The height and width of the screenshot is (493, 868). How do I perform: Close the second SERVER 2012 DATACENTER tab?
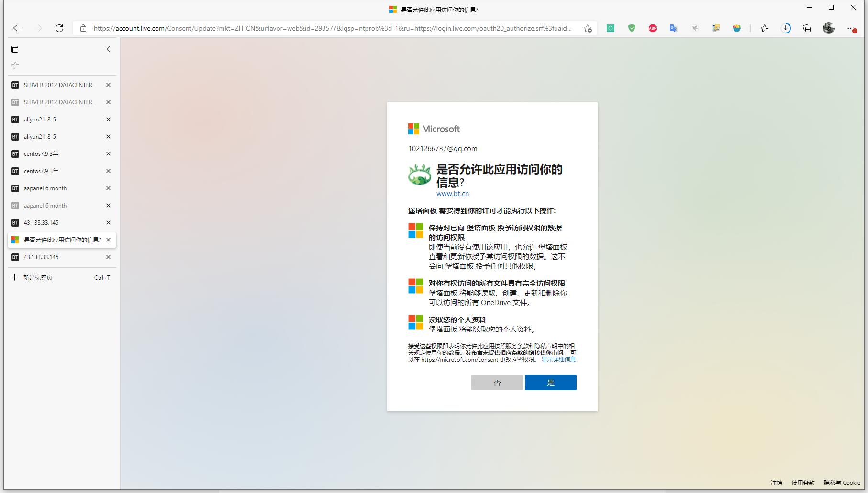coord(108,102)
